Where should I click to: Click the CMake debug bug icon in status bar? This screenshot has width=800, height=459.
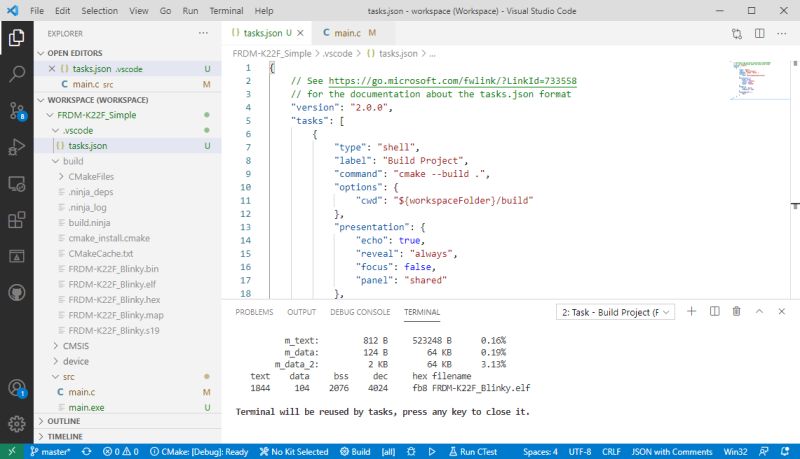coord(411,451)
